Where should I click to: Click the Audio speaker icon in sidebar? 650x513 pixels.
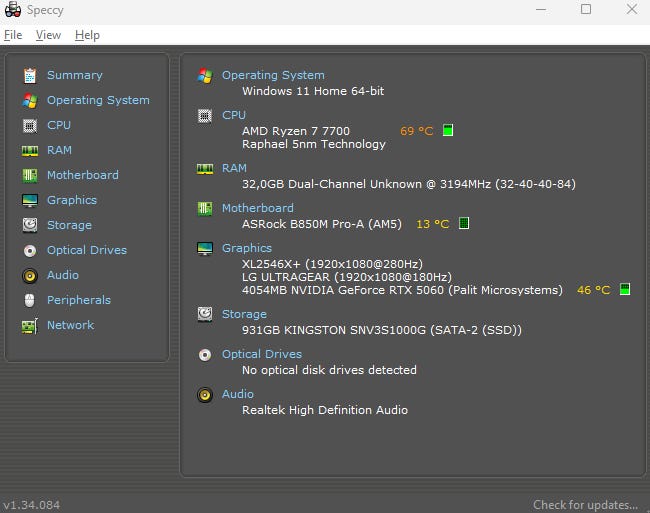click(30, 276)
